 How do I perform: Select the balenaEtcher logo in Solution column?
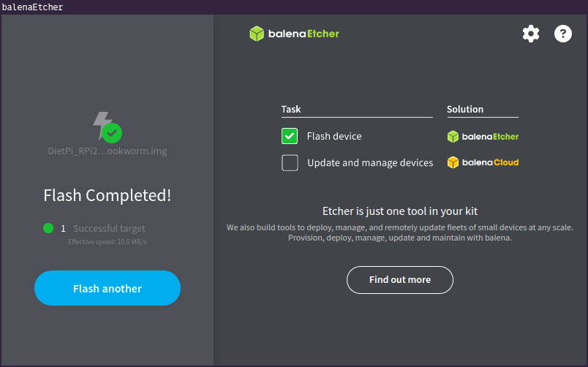click(x=483, y=136)
